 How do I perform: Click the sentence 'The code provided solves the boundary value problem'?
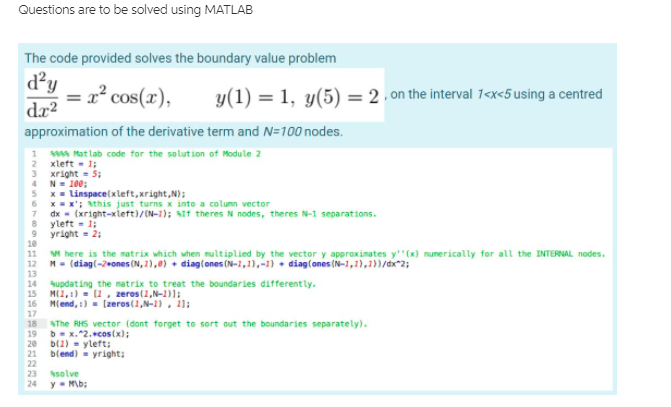click(x=180, y=58)
